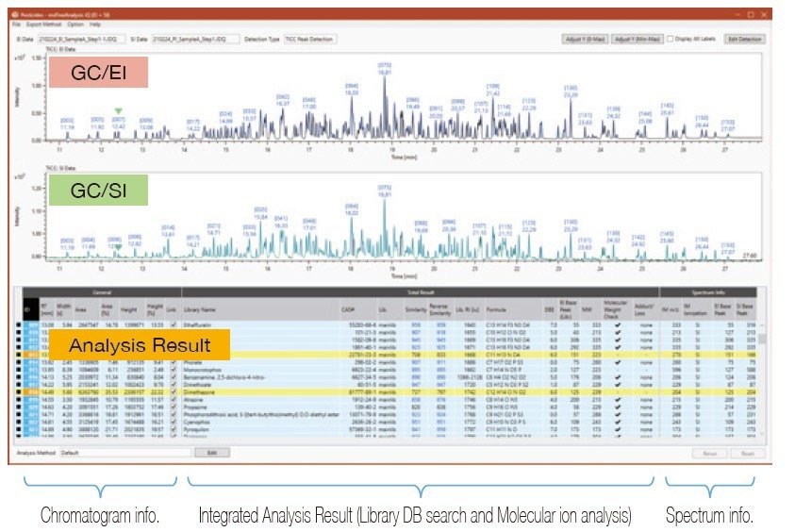Click the green triangle marker in EI chromatogram
The height and width of the screenshot is (532, 795).
(119, 111)
